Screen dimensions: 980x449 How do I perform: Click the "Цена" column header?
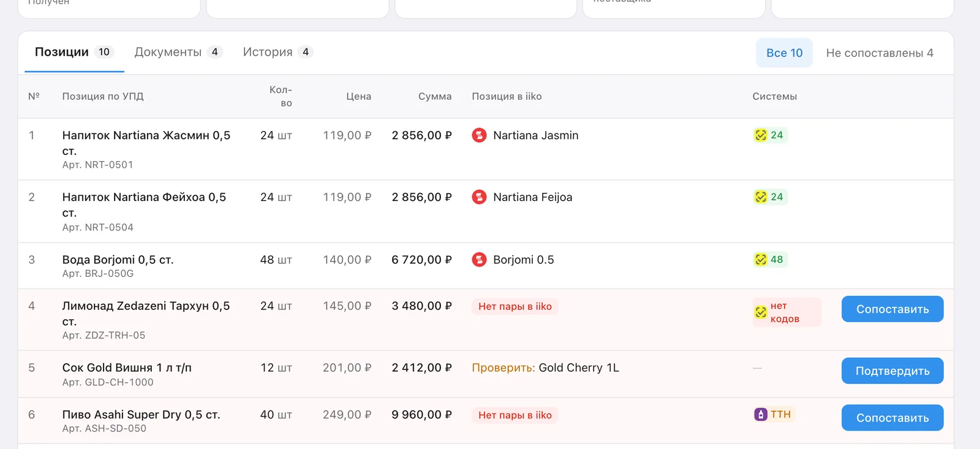(x=359, y=96)
